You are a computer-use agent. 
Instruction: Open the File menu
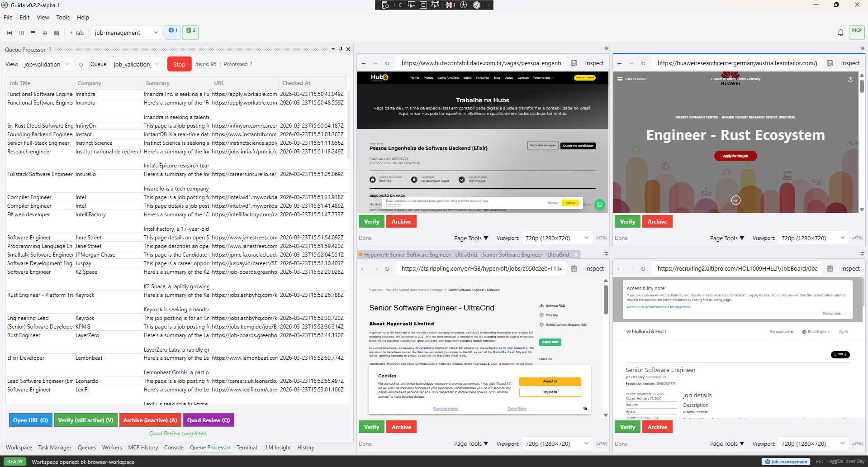coord(8,18)
